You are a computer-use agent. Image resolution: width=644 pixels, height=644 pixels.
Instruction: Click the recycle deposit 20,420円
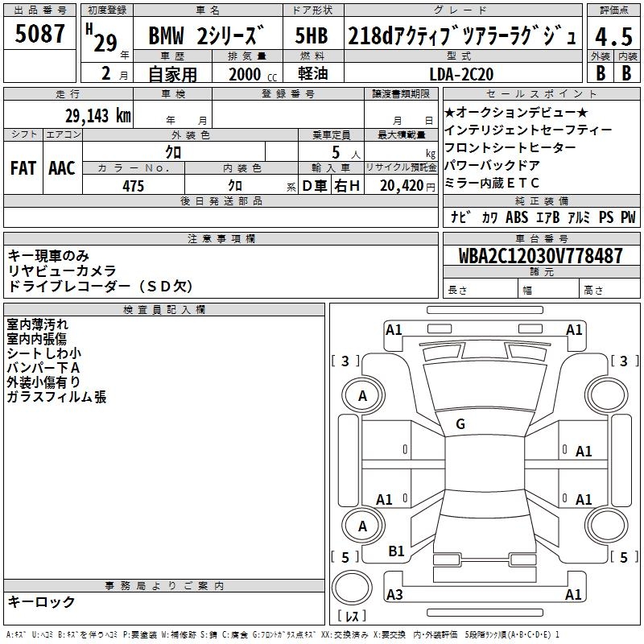pyautogui.click(x=407, y=186)
